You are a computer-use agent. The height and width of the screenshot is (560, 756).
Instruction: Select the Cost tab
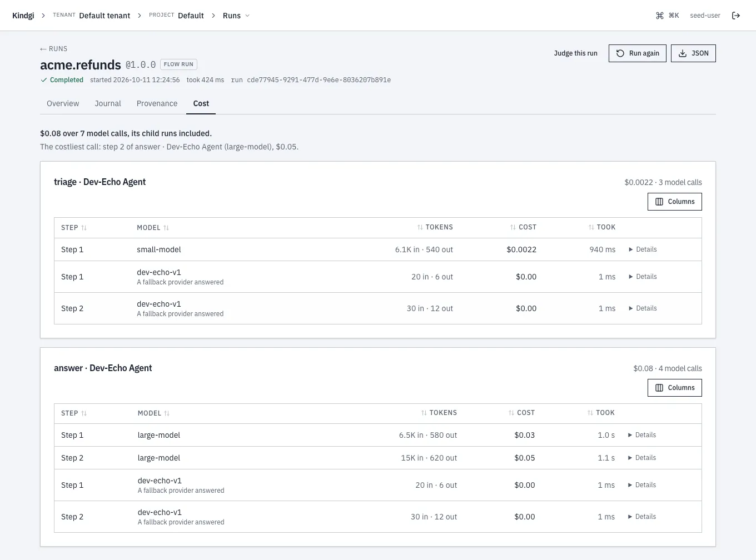click(201, 103)
